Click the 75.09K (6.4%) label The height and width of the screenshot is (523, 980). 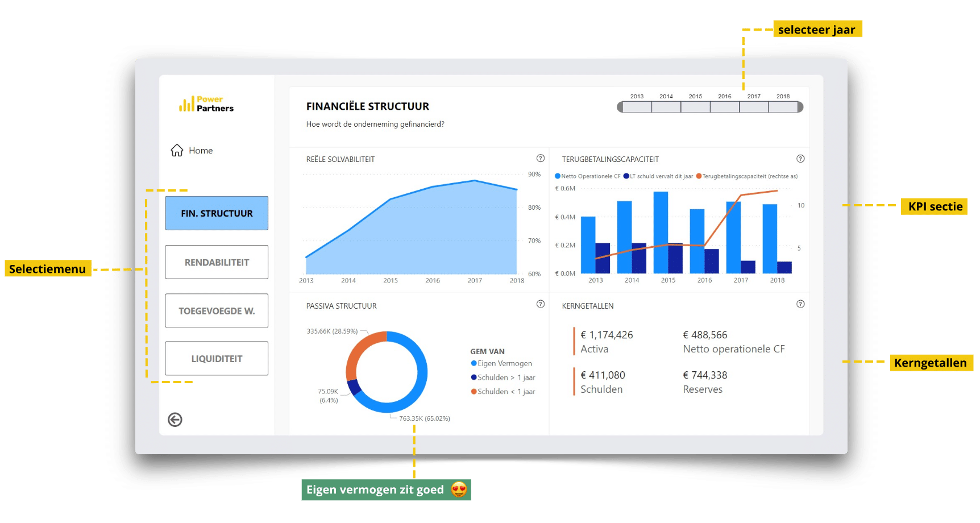coord(328,396)
